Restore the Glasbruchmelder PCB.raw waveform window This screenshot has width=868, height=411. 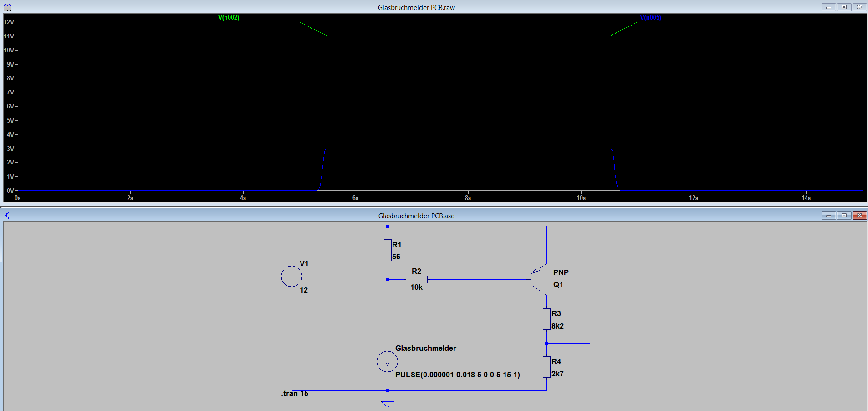click(x=844, y=7)
